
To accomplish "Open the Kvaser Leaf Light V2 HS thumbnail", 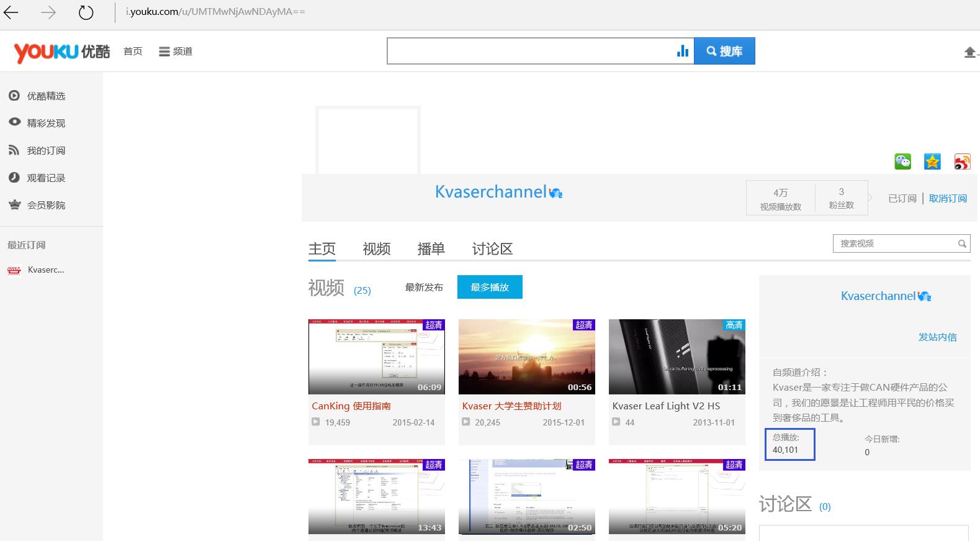I will (677, 357).
